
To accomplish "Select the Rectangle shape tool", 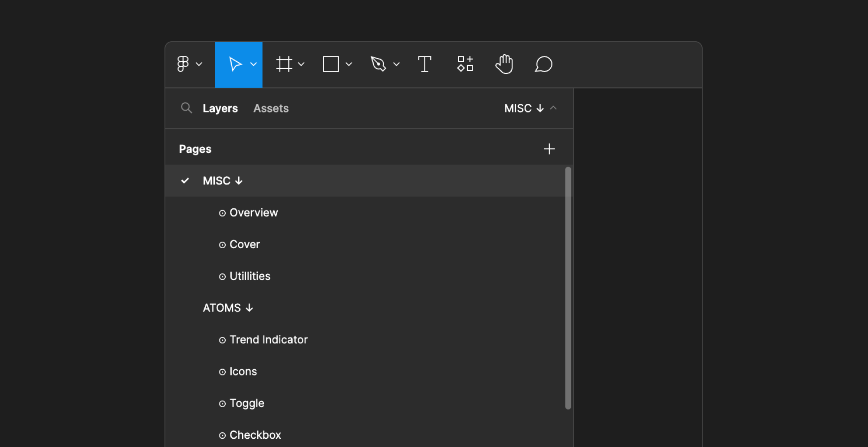I will click(331, 64).
